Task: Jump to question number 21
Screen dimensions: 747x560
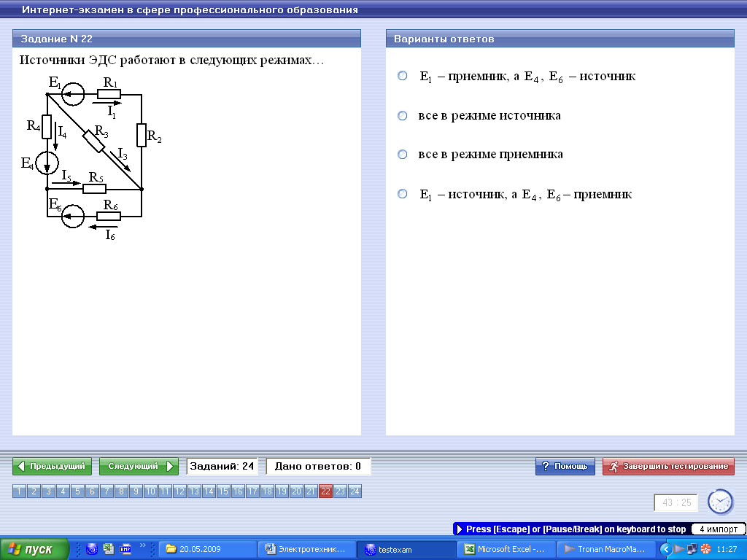Action: point(311,491)
